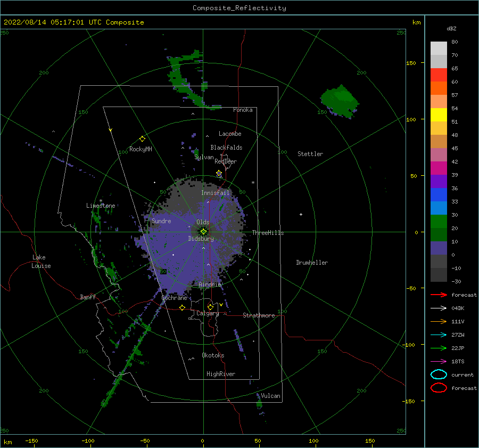
Task: Click the red forecast ellipse icon
Action: (x=439, y=388)
